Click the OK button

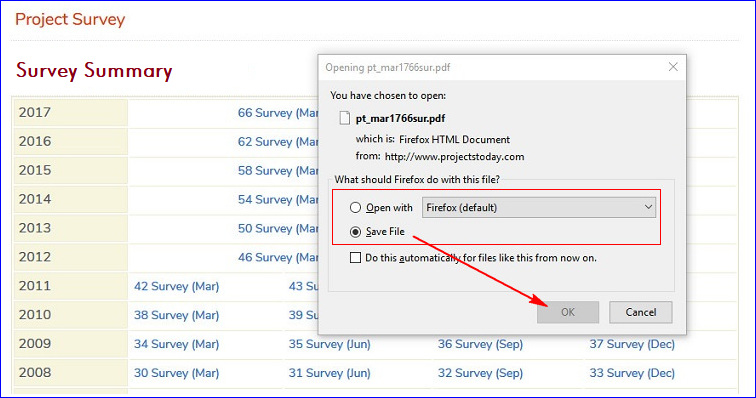pos(568,312)
